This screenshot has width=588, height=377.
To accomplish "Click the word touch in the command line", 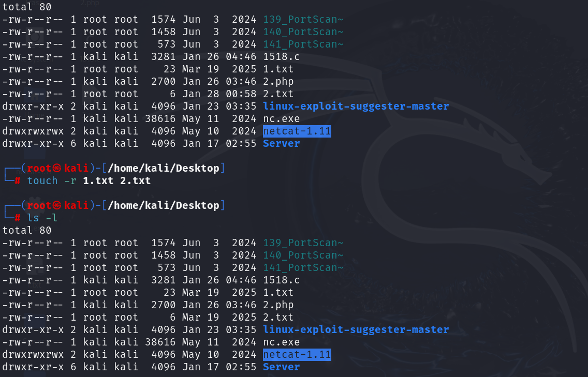I will click(42, 180).
